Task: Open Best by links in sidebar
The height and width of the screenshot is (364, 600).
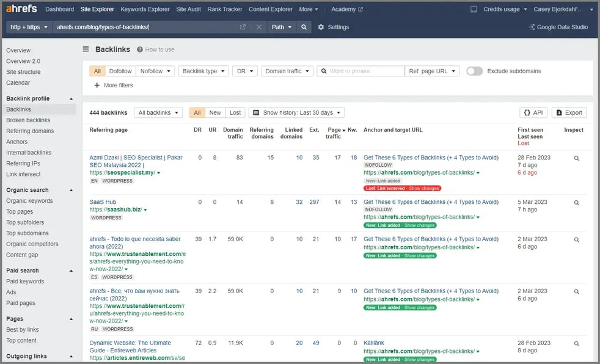Action: tap(22, 330)
